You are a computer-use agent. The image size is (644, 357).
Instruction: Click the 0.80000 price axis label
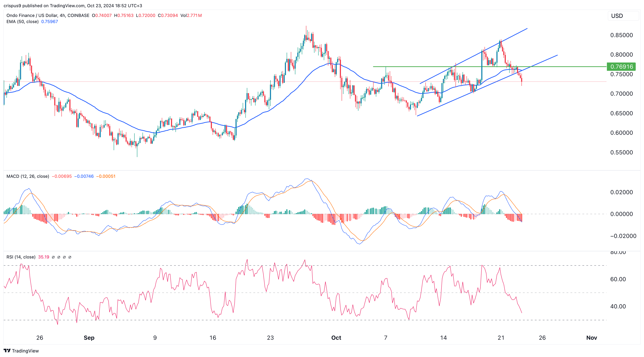click(x=621, y=54)
